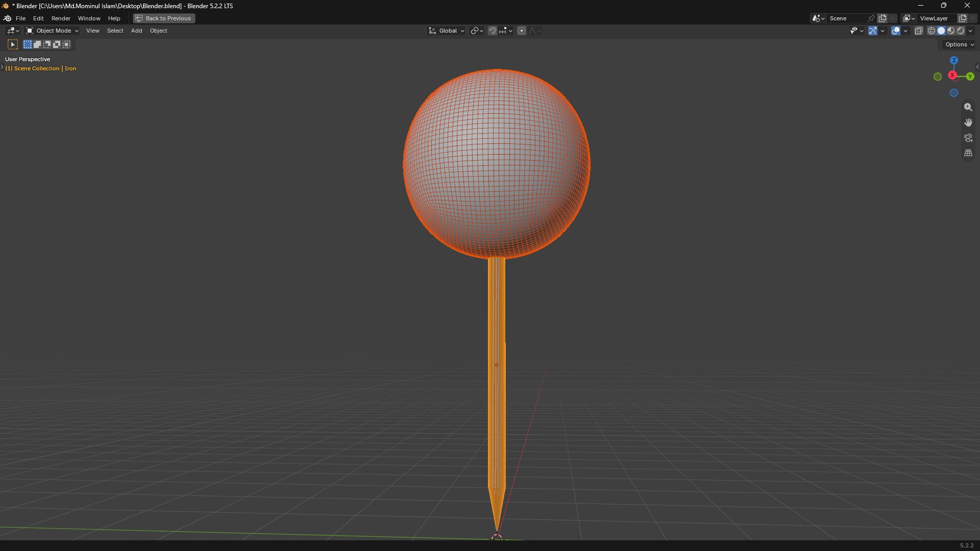Image resolution: width=980 pixels, height=551 pixels.
Task: Open the editor type dropdown
Action: pos(13,31)
